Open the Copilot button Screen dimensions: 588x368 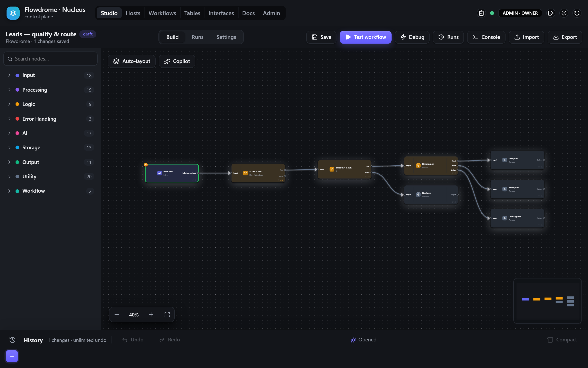click(x=177, y=61)
